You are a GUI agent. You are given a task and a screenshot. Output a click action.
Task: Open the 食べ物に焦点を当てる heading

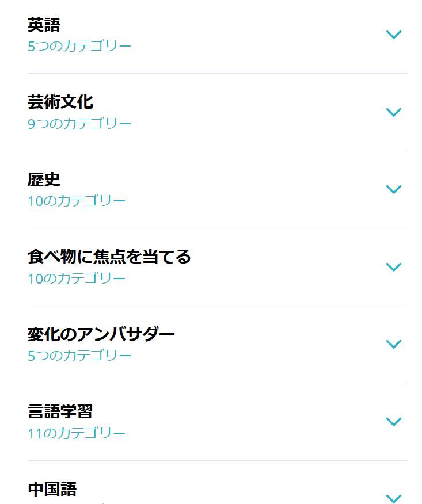click(x=109, y=257)
